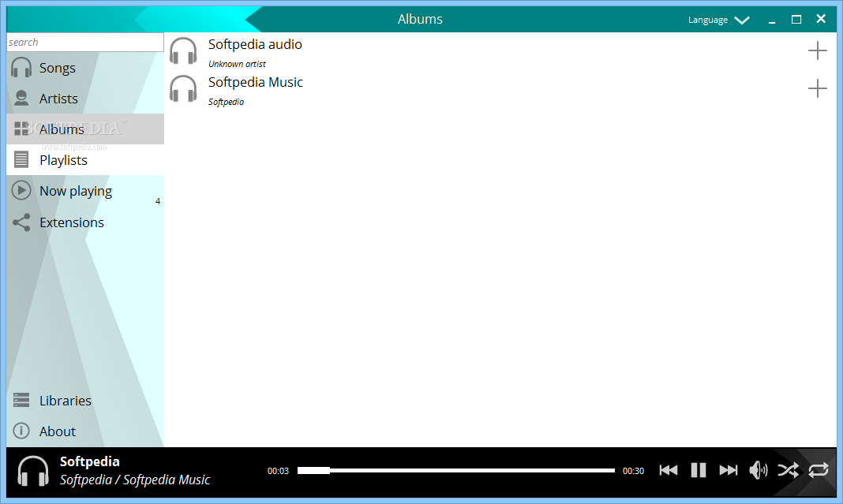Open the Artists section

click(85, 99)
